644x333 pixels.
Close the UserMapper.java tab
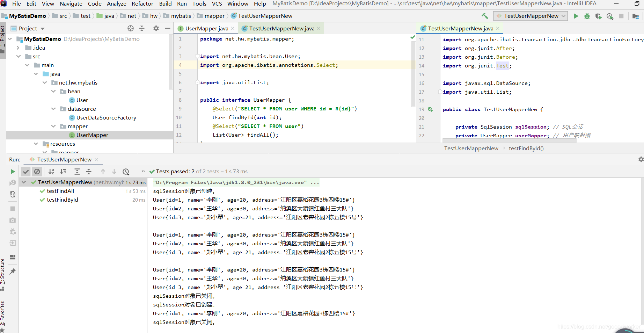point(233,29)
